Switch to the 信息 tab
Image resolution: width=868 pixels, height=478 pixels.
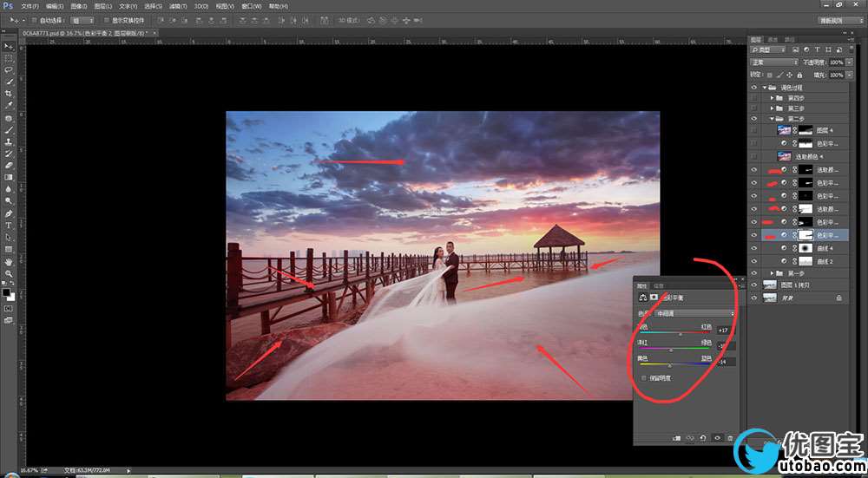tap(659, 286)
